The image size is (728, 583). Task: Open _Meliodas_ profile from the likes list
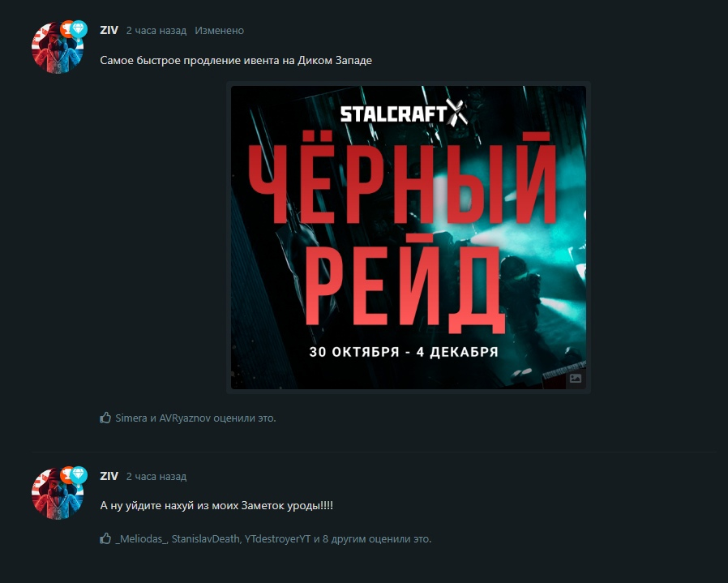coord(141,539)
